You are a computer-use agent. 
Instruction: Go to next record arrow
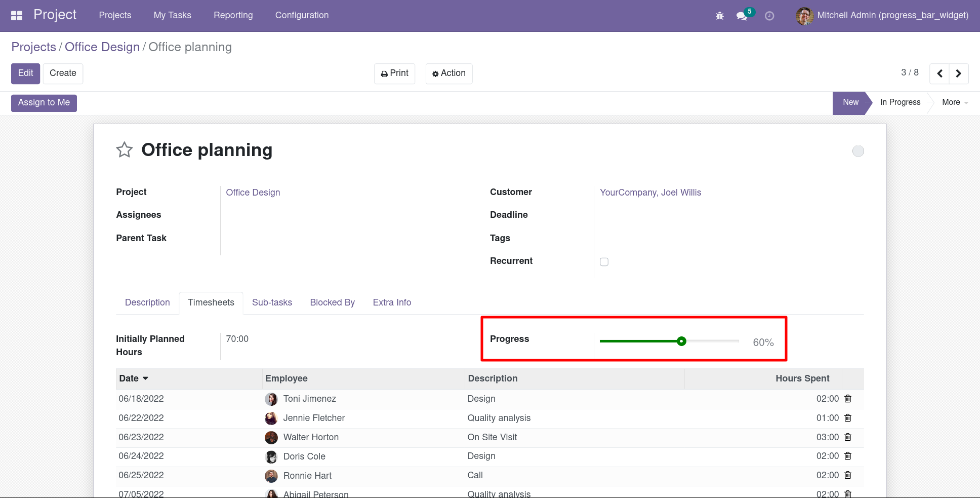pos(958,73)
